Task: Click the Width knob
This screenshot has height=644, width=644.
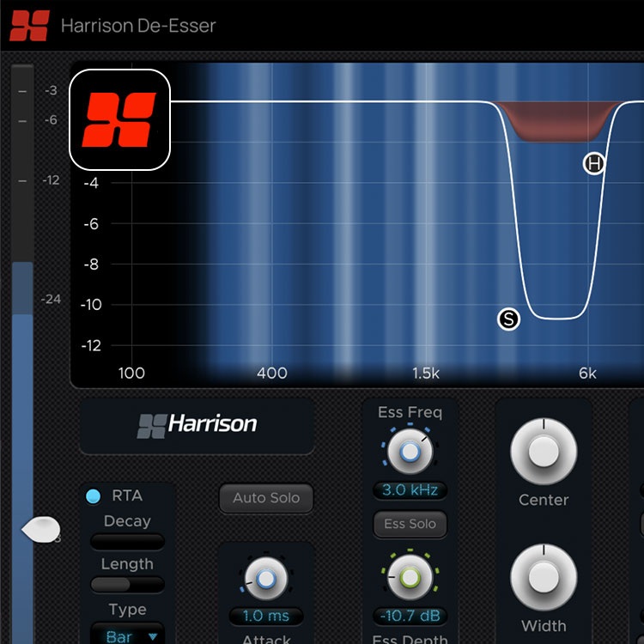Action: pyautogui.click(x=544, y=578)
